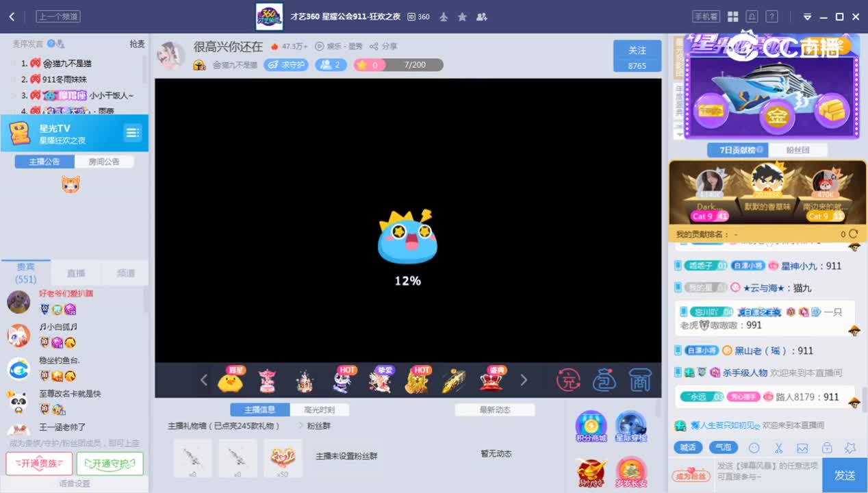Open the 最新动态 tab
Viewport: 868px width, 493px height.
click(x=495, y=410)
